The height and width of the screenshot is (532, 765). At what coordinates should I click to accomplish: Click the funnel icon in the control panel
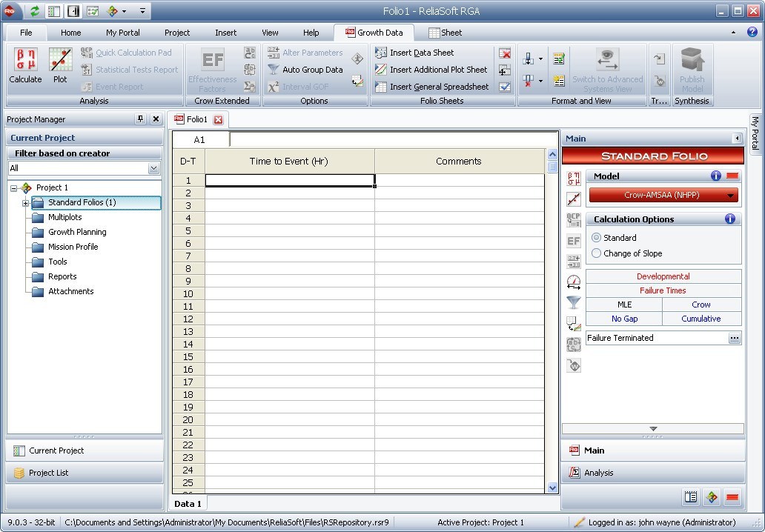click(574, 303)
